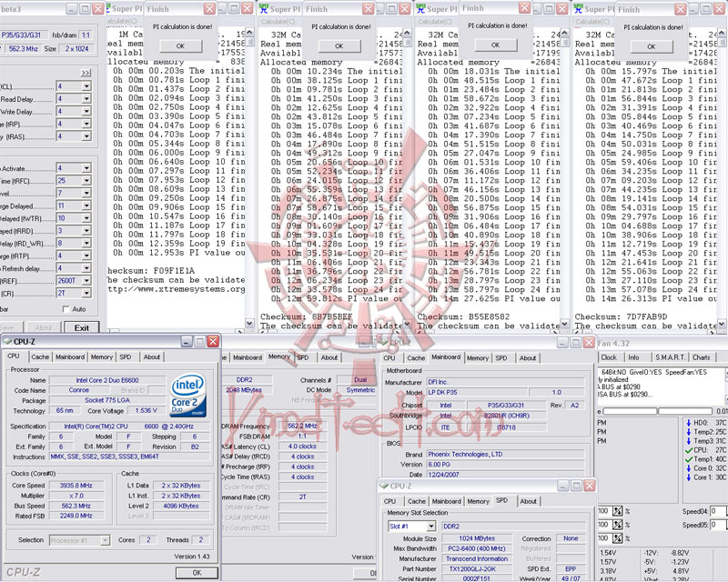Click the CPU-Z title icon of the CPU tab window
Screen dimensions: 728x582
pyautogui.click(x=7, y=341)
